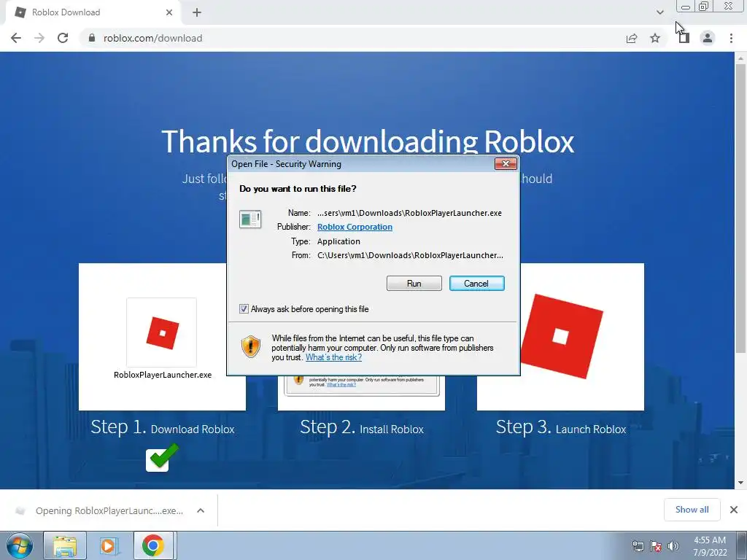Click the Step 3 Launch Roblox text
Image resolution: width=747 pixels, height=560 pixels.
point(561,427)
